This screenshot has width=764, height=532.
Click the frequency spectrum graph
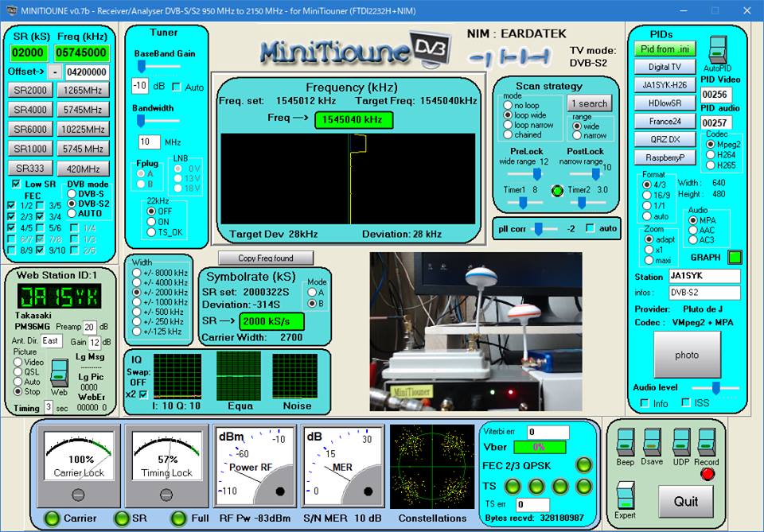pos(349,179)
